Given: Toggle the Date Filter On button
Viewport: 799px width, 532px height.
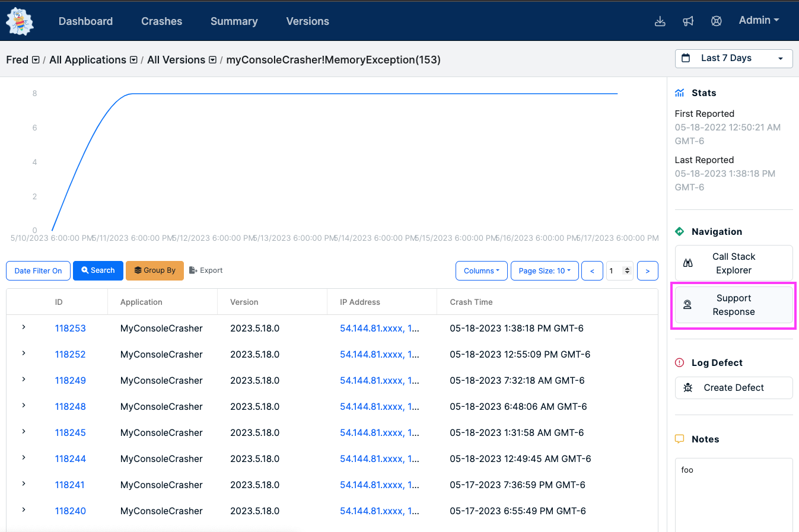Looking at the screenshot, I should 38,271.
